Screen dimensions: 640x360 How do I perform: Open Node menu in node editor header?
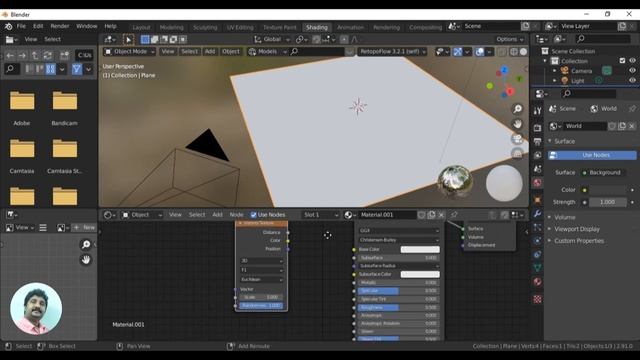[x=236, y=215]
